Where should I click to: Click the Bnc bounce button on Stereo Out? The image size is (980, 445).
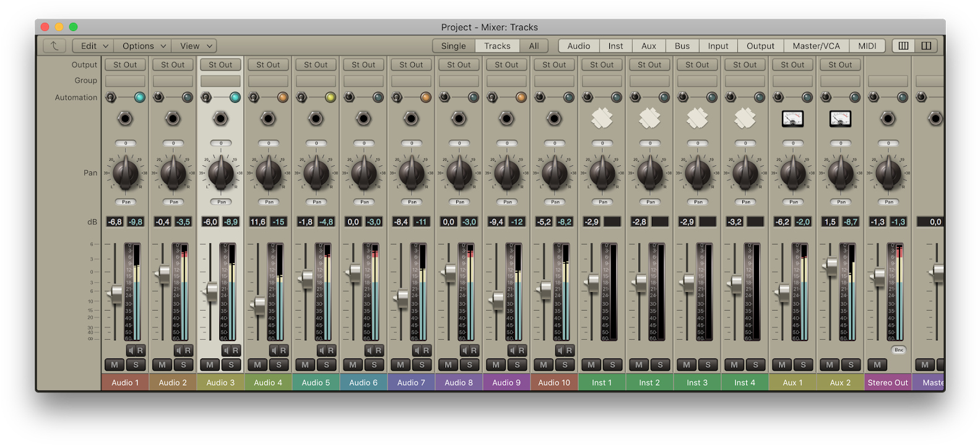pos(899,350)
